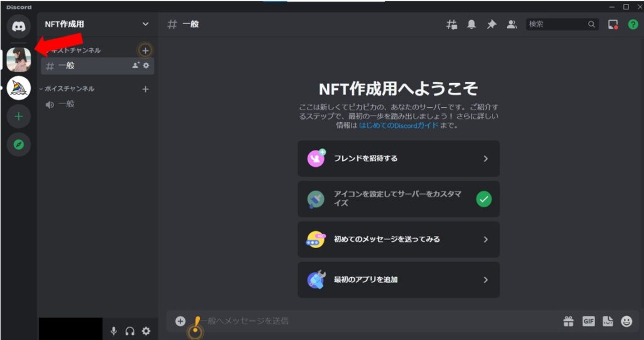644x340 pixels.
Task: Click invite friends pink icon
Action: (316, 158)
